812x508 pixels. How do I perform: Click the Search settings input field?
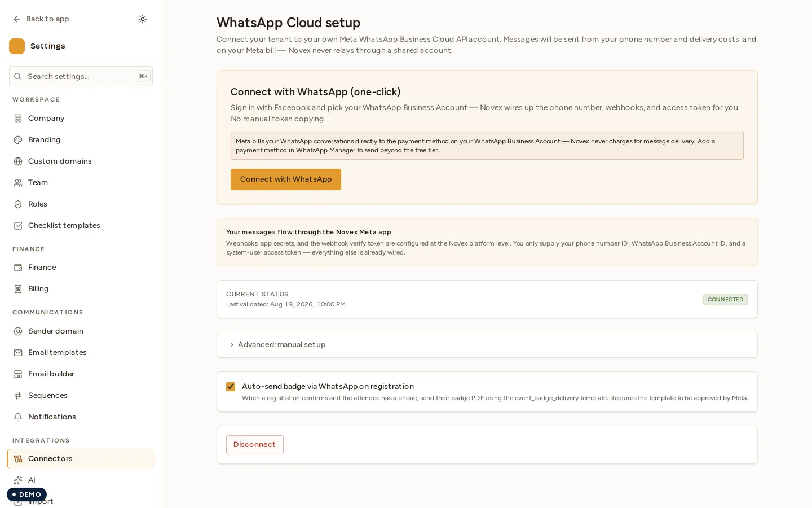click(x=81, y=76)
